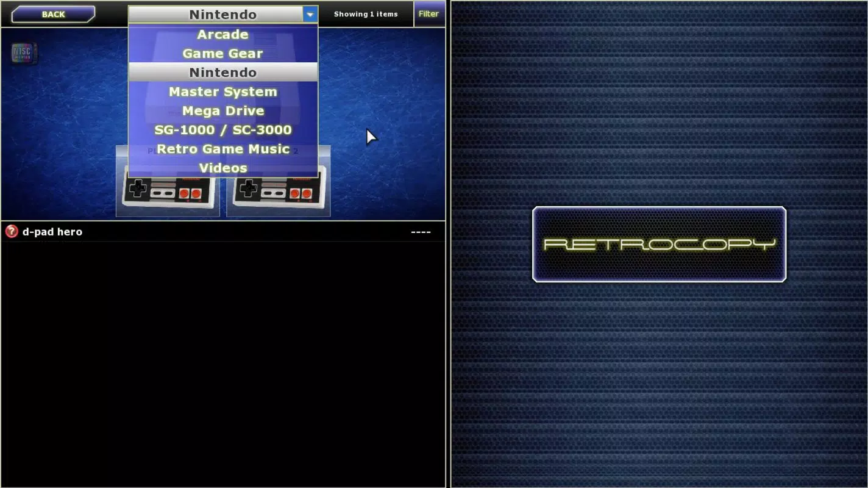Collapse the system list with the blue arrow
This screenshot has height=488, width=868.
(310, 14)
